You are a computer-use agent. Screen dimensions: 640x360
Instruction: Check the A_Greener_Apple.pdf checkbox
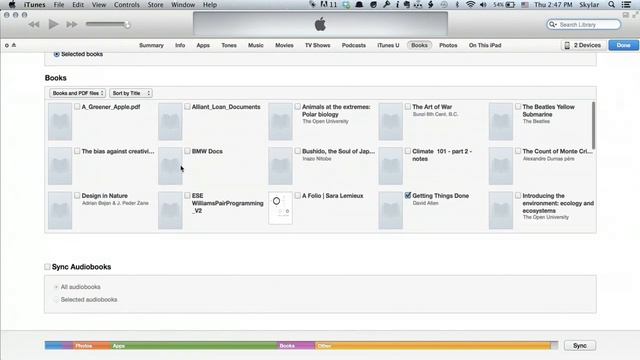click(77, 107)
